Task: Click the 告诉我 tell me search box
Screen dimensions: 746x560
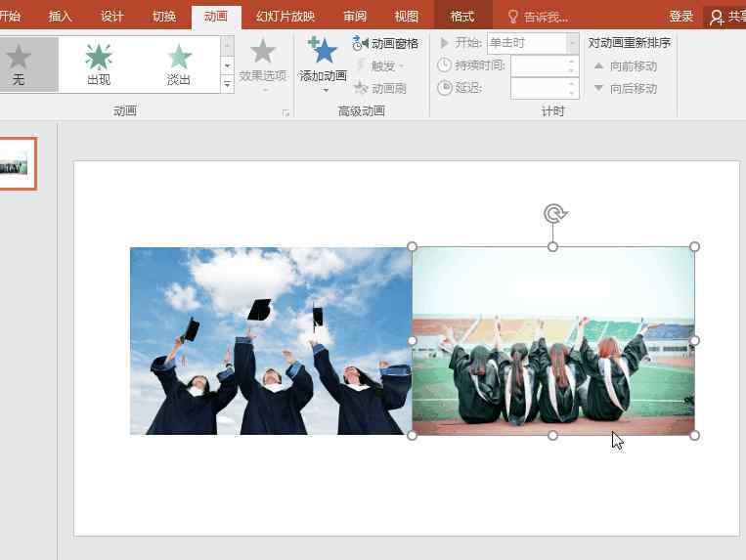Action: click(x=538, y=18)
